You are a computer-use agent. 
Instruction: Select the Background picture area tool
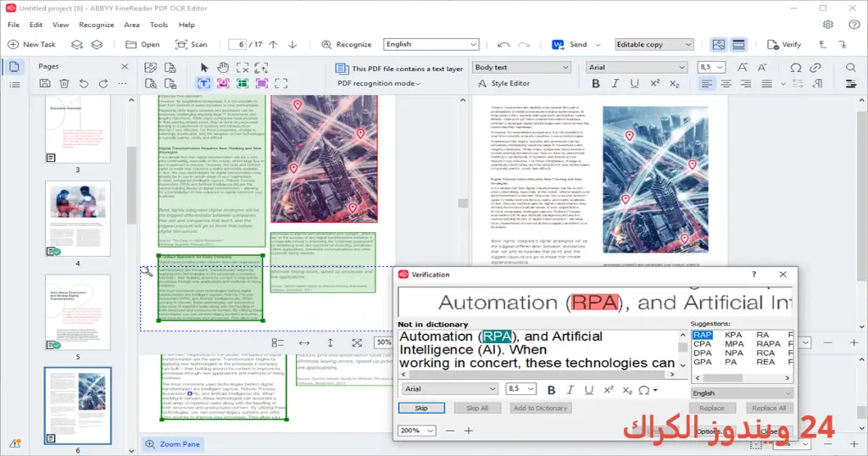(262, 83)
